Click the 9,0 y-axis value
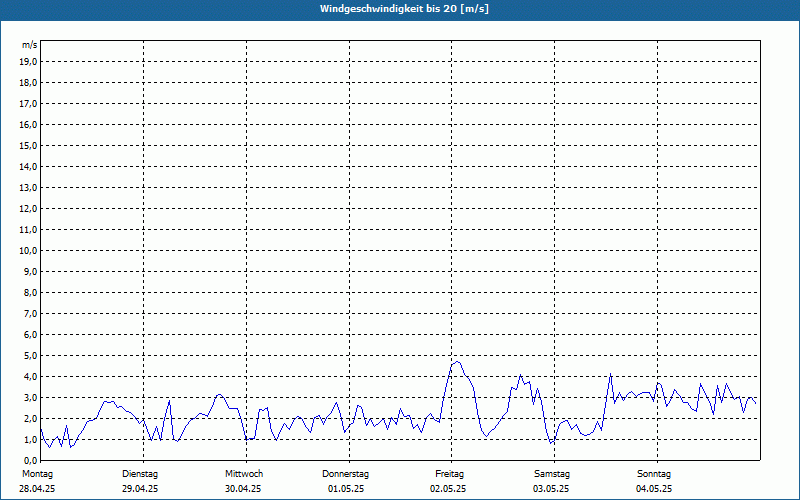This screenshot has width=800, height=500. (30, 271)
